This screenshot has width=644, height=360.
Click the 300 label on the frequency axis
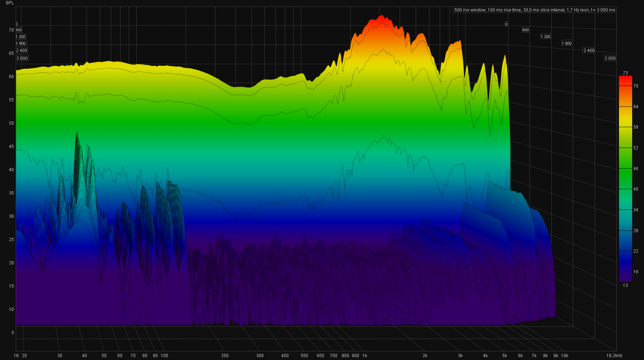coord(260,355)
